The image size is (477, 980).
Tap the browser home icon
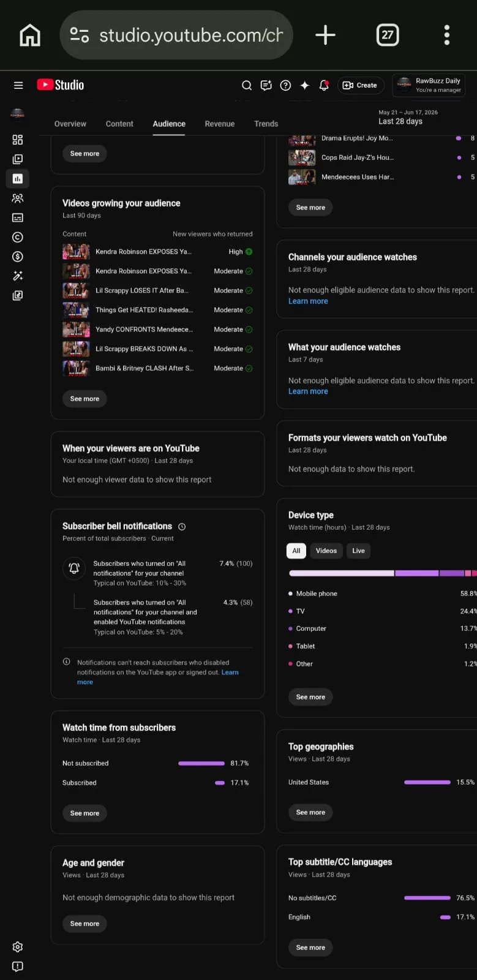[30, 35]
